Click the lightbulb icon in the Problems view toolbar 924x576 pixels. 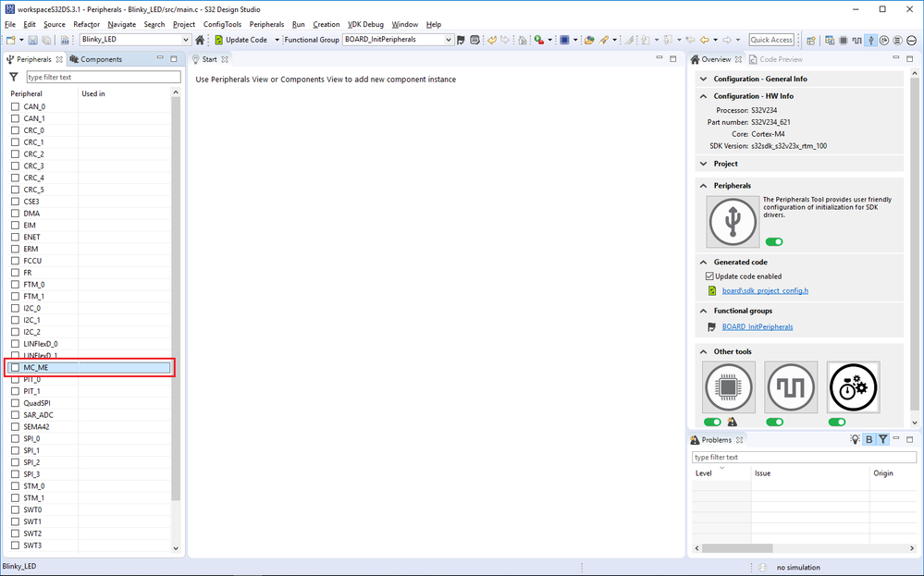coord(855,439)
